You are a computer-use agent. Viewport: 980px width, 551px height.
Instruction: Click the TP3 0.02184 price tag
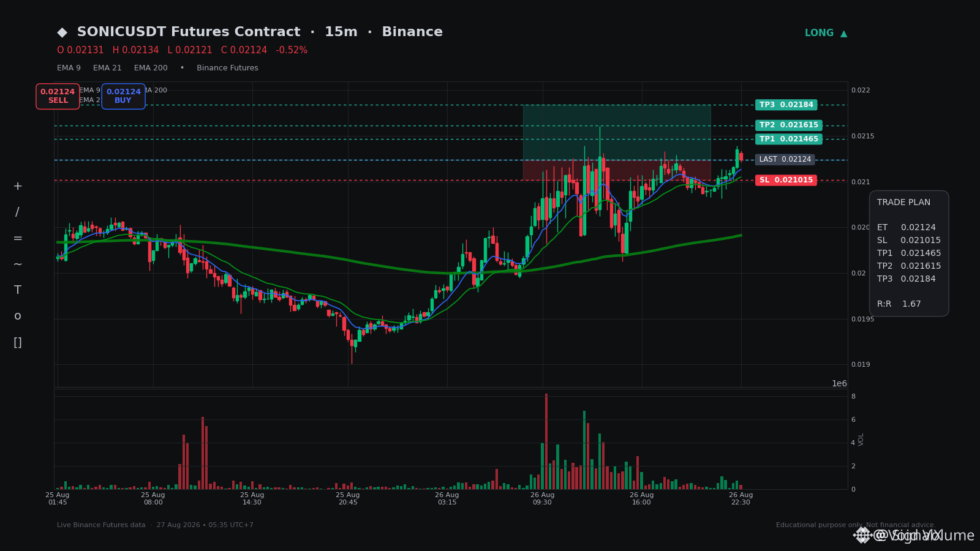coord(786,105)
